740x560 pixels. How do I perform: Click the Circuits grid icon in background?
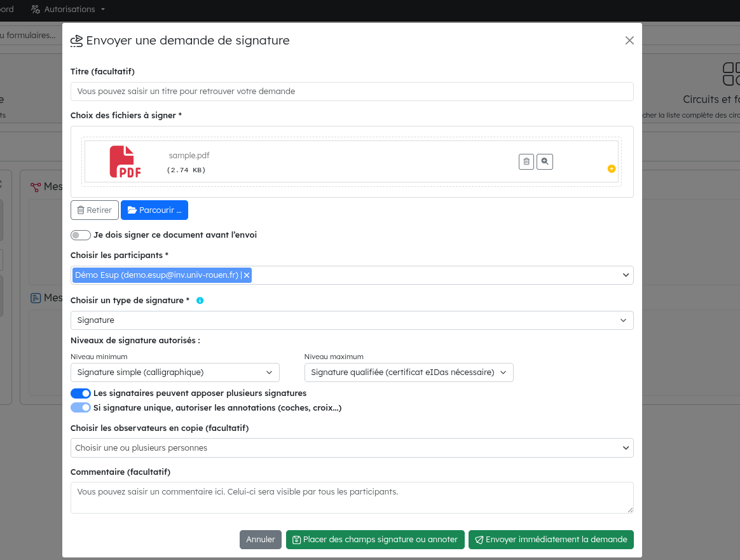(731, 74)
